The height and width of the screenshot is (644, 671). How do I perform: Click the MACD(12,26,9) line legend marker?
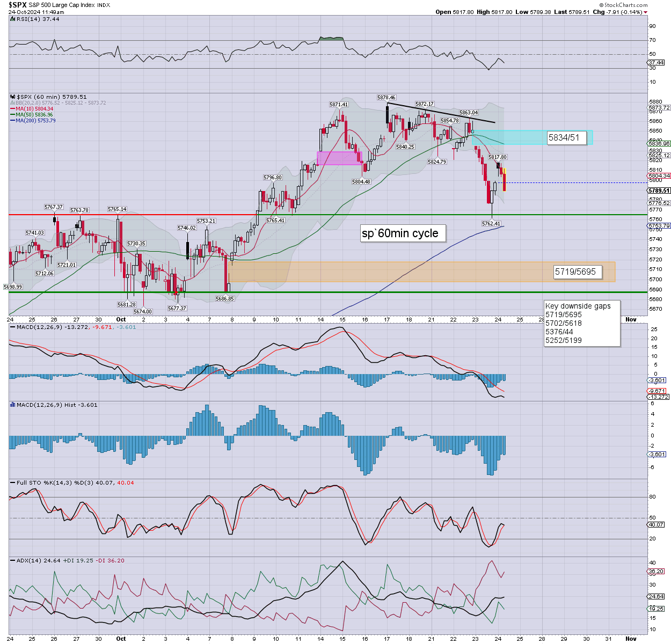pyautogui.click(x=13, y=327)
